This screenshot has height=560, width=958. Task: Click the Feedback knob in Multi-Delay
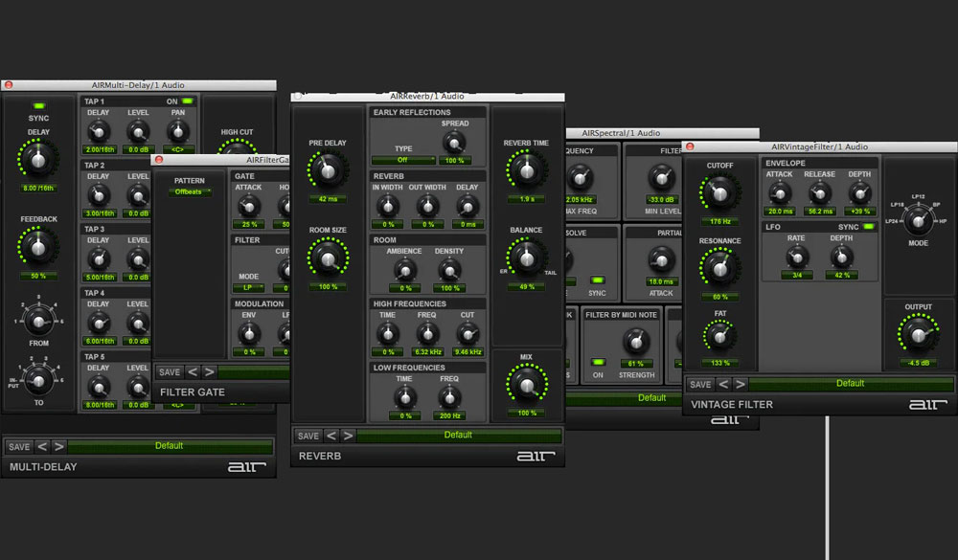coord(38,247)
